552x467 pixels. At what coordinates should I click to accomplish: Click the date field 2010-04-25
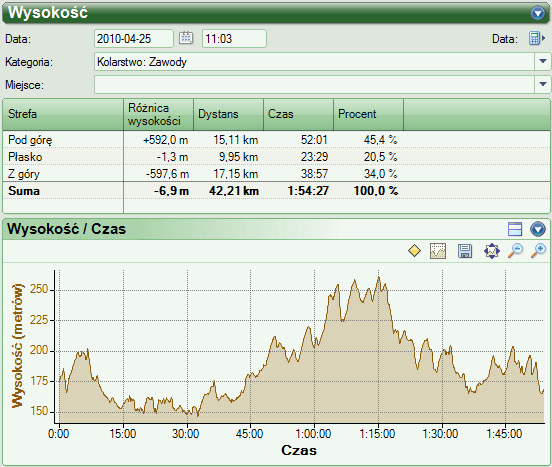point(134,38)
